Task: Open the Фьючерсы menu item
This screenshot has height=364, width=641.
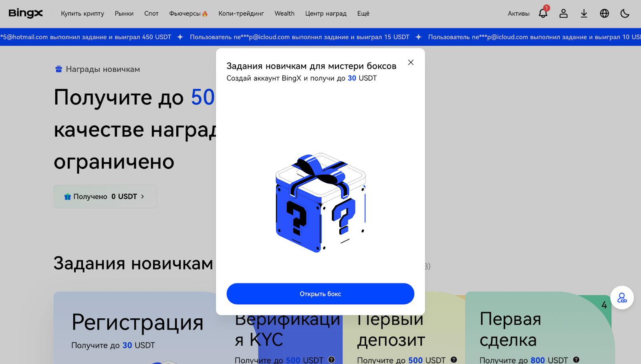Action: (x=188, y=14)
